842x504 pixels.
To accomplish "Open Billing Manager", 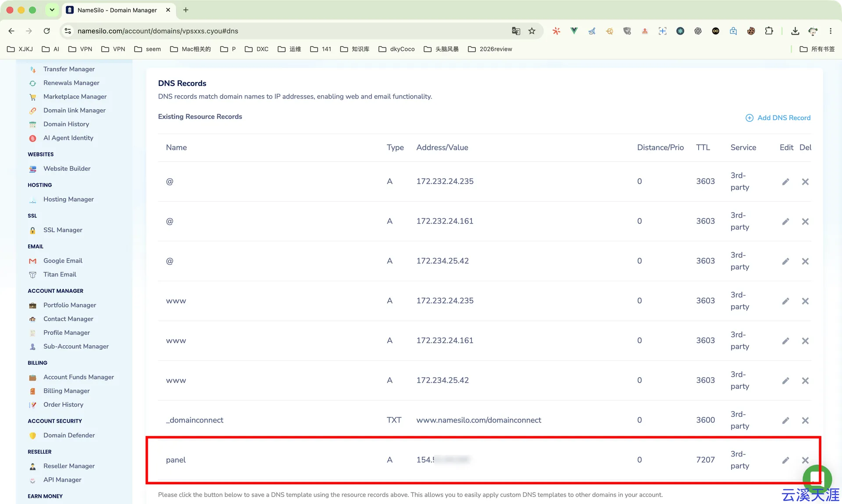I will coord(66,391).
